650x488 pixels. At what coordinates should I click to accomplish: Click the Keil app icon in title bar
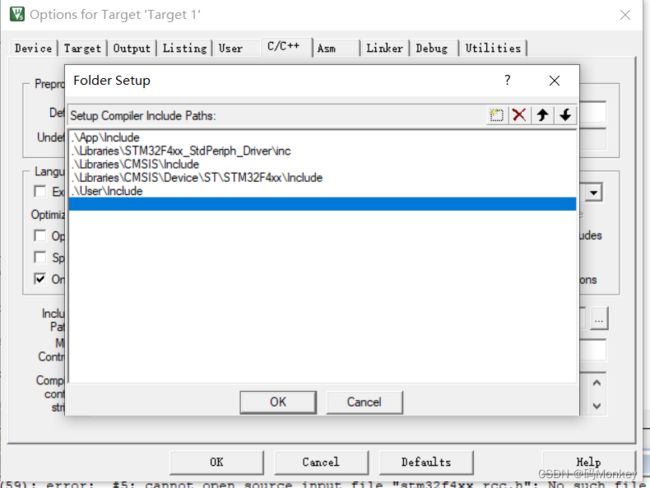[x=17, y=14]
